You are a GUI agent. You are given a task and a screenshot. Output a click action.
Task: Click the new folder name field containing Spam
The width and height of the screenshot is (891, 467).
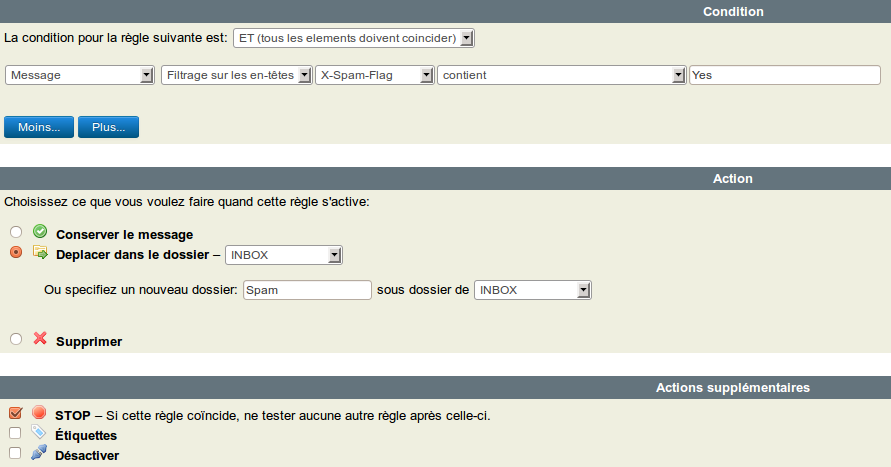coord(307,290)
